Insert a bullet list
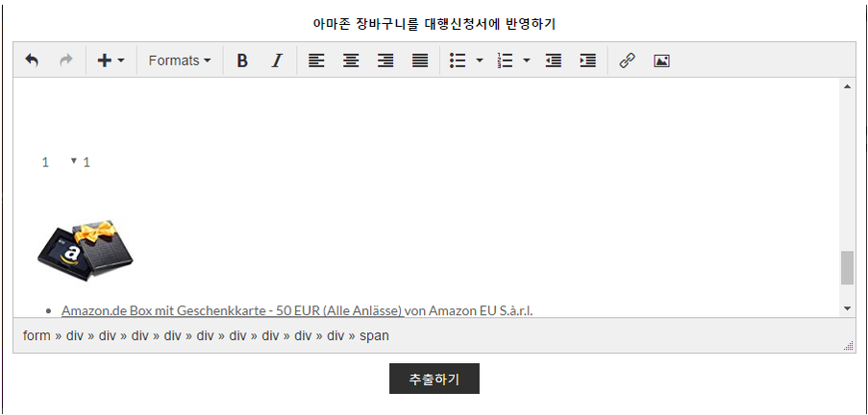868x415 pixels. coord(459,61)
